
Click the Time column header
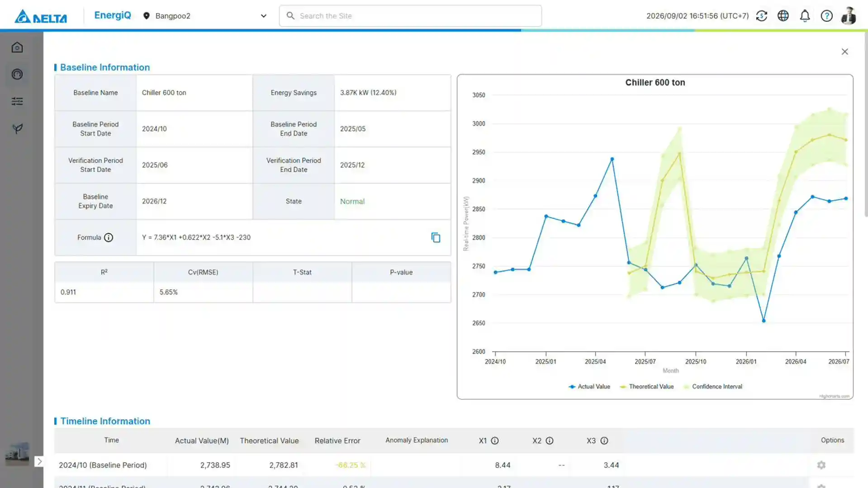(111, 440)
